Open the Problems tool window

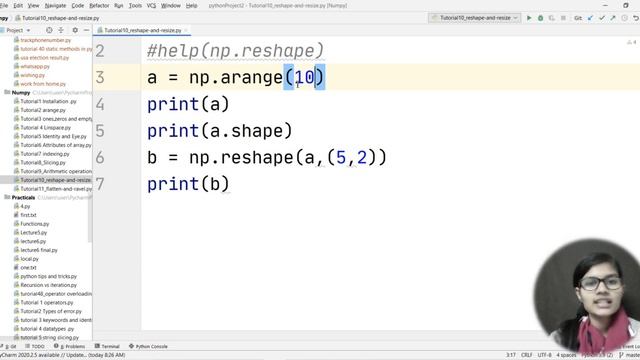(x=69, y=346)
